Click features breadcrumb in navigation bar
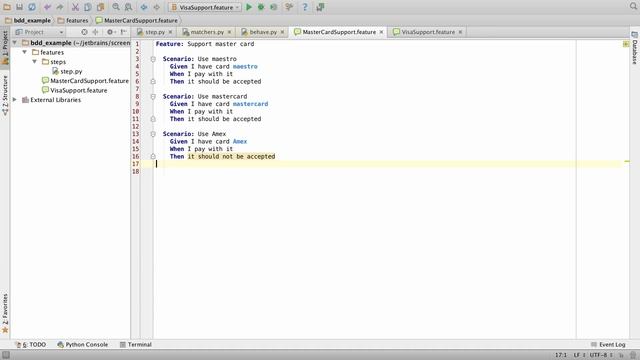Screen dimensions: 640x360 coord(73,20)
